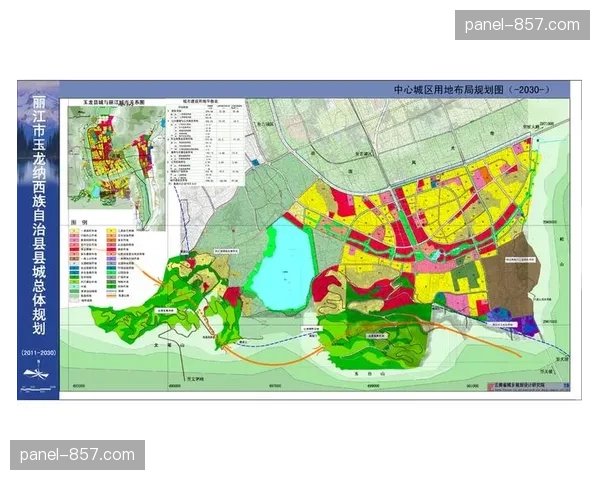
Task: Click the bottom-left panel-857.com watermark
Action: pyautogui.click(x=80, y=455)
